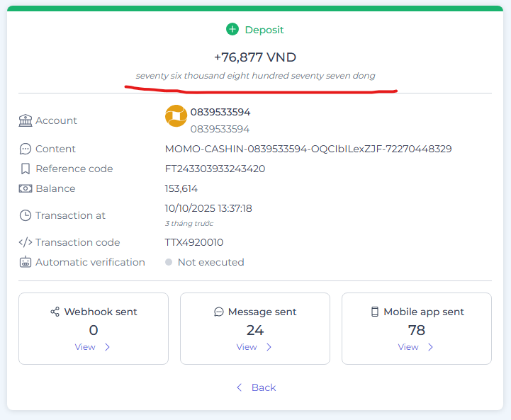
Task: Click chevron arrow beside Mobile app View
Action: [430, 347]
